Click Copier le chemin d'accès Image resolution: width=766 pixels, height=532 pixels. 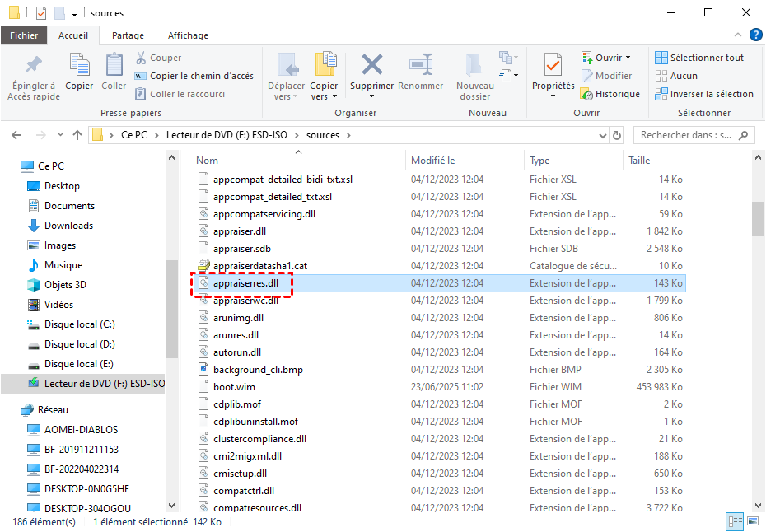tap(194, 76)
